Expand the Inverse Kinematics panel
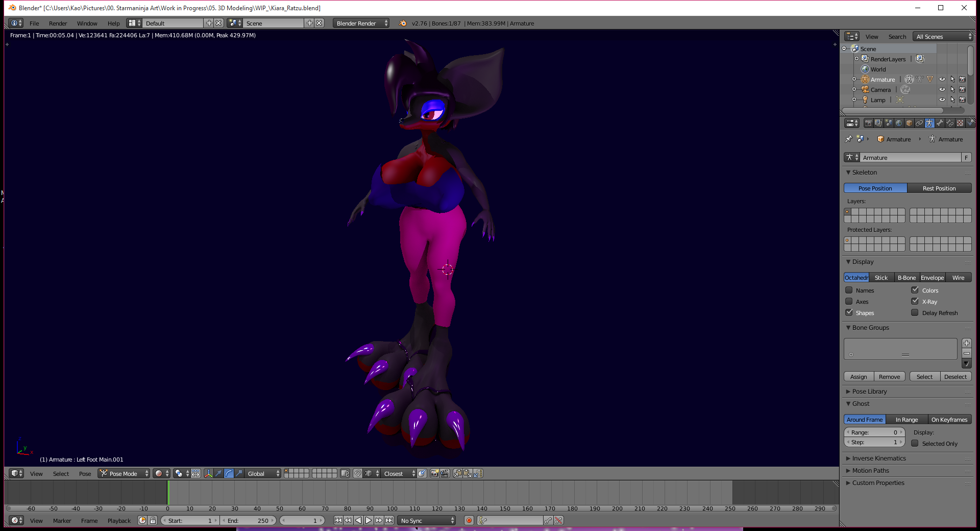The height and width of the screenshot is (531, 980). (x=878, y=458)
